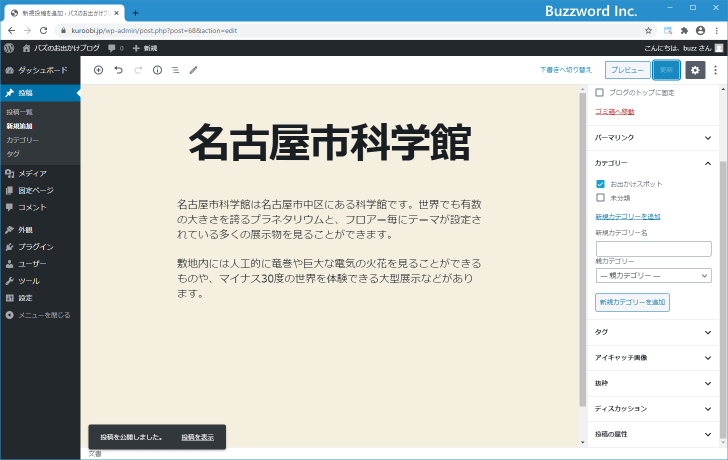
Task: Bookmark this page with star icon
Action: pyautogui.click(x=649, y=31)
